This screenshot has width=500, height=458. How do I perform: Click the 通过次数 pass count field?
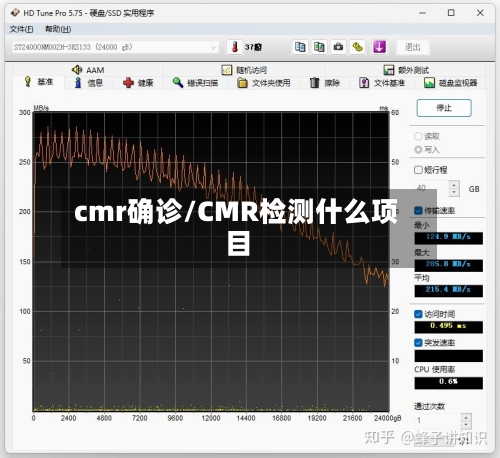point(438,421)
